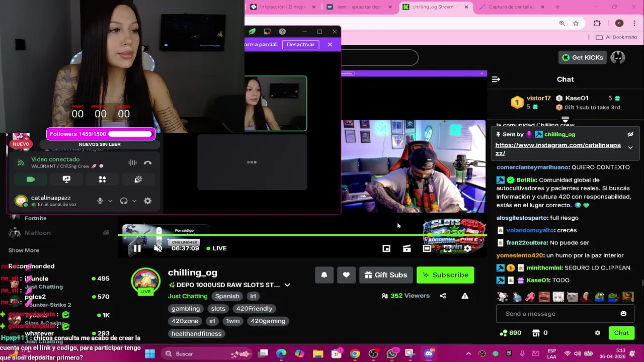Toggle theater mode on the player
The image size is (644, 362).
click(x=427, y=248)
